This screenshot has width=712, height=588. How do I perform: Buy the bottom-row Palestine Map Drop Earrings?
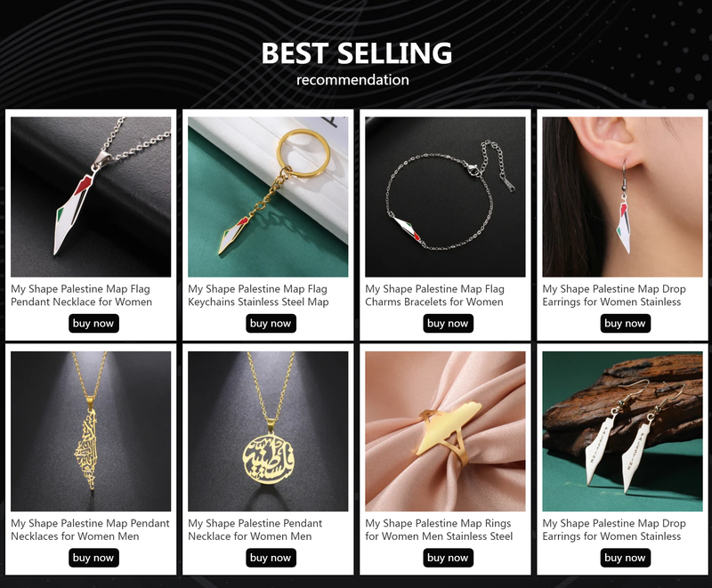point(626,558)
